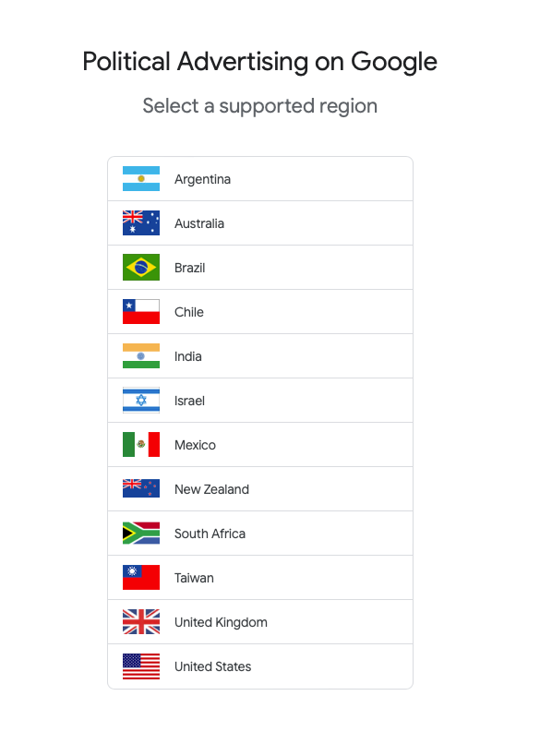Select the Brazil flag icon
The width and height of the screenshot is (540, 756).
point(141,268)
